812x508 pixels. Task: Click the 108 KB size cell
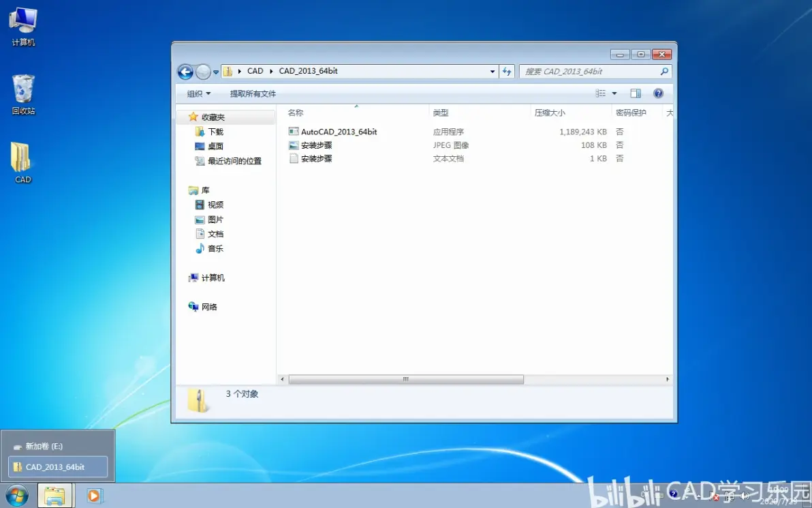(x=593, y=145)
